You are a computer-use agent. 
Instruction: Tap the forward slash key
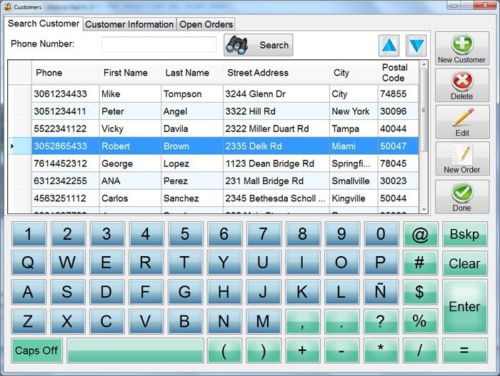click(x=420, y=351)
